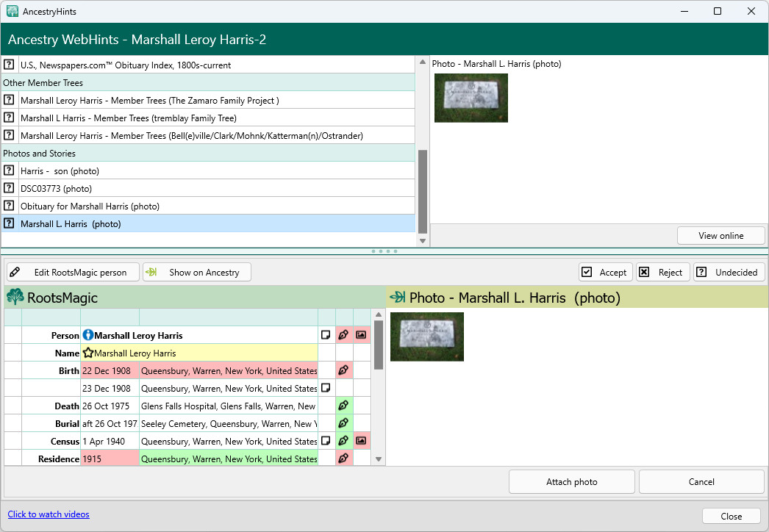Screen dimensions: 769x532
Task: Click the blue person info icon beside Marshall Leroy Harris
Action: coord(87,335)
